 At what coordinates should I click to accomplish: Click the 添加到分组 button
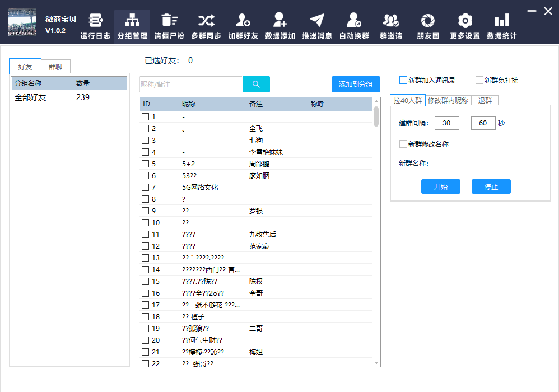[x=356, y=84]
